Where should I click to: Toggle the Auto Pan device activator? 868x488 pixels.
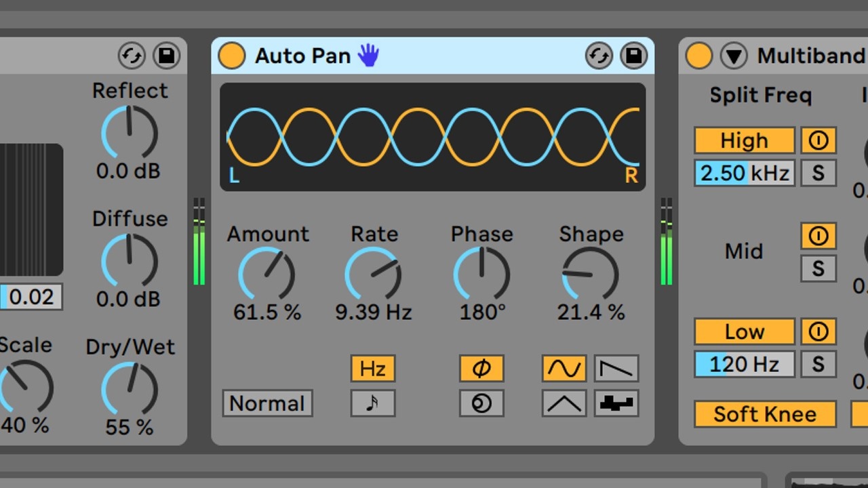231,56
